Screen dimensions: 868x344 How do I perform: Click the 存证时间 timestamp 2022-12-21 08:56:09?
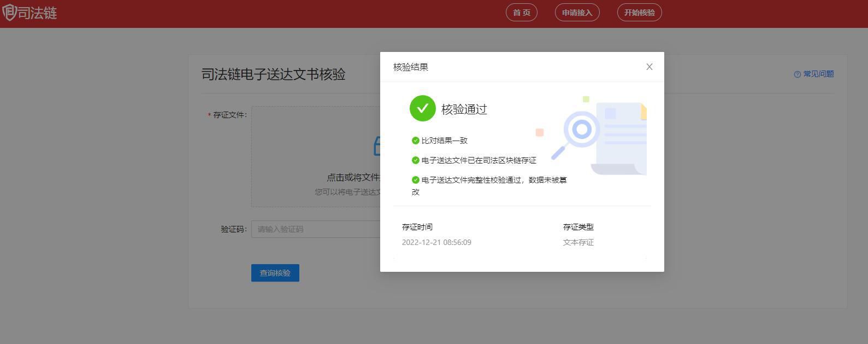[436, 242]
